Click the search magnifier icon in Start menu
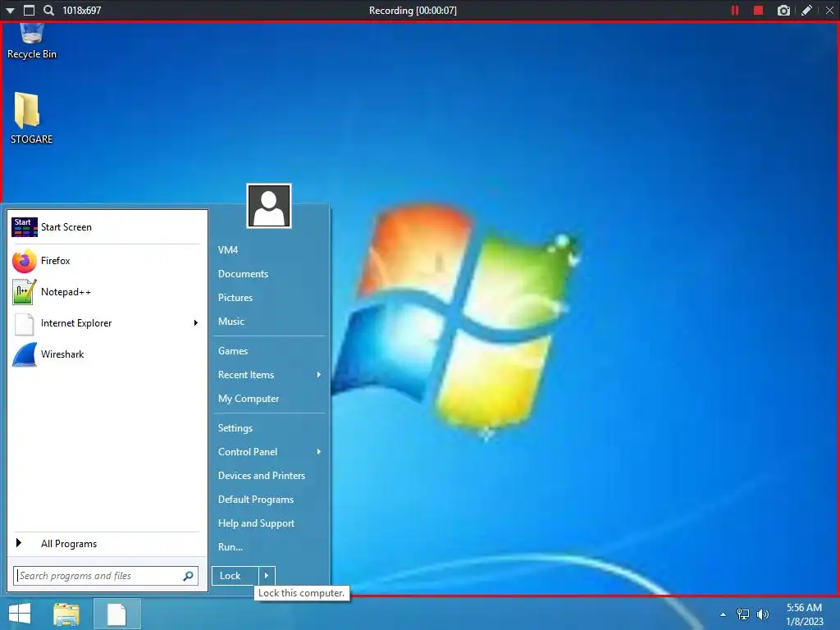 pos(188,576)
